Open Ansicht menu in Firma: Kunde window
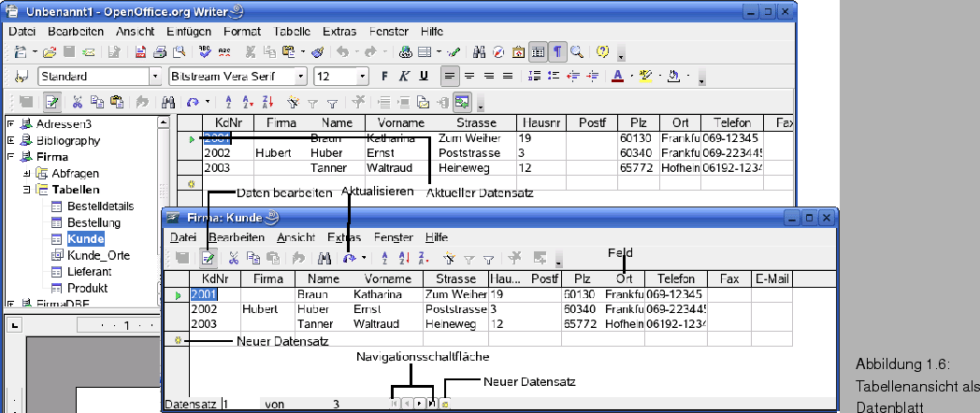The image size is (980, 413). coord(295,237)
